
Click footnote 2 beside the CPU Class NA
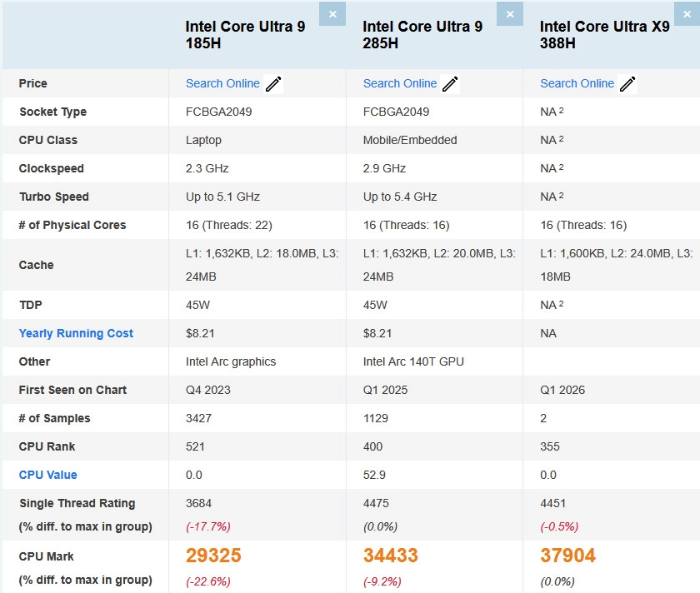562,139
